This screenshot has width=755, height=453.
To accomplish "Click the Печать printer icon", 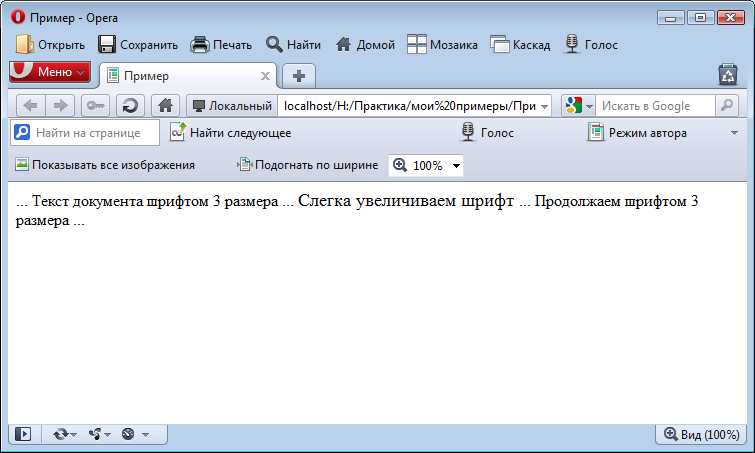I will pos(199,44).
